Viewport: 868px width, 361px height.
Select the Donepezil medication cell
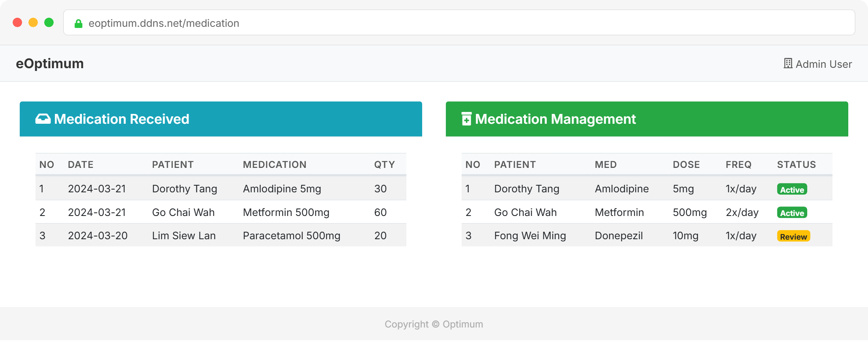(619, 236)
